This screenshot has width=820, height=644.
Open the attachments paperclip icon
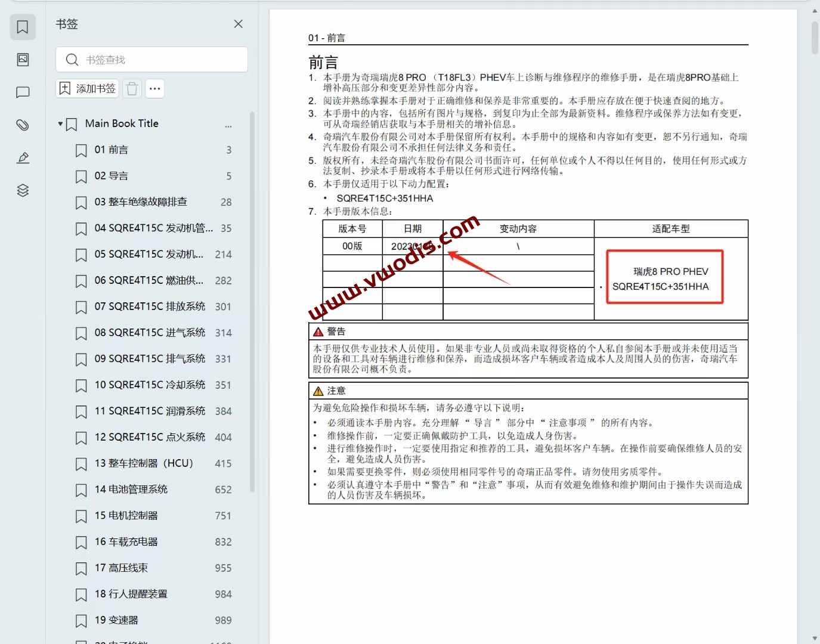coord(23,125)
